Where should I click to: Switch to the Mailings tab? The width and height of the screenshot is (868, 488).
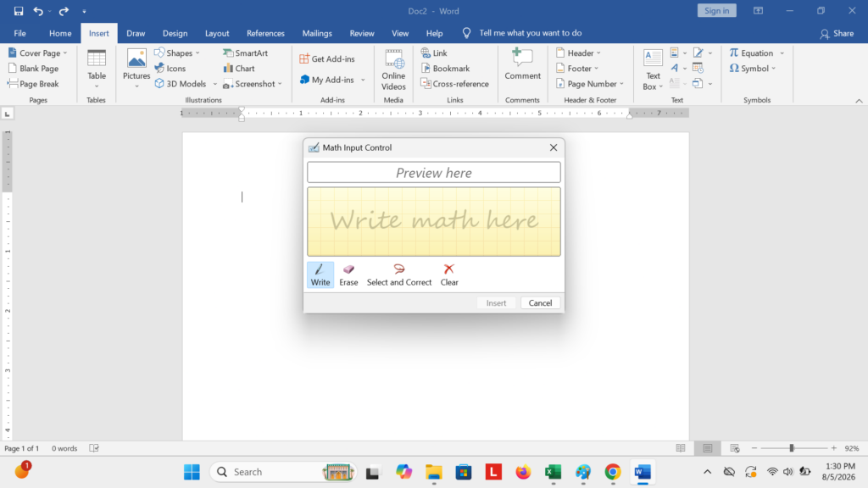point(317,33)
